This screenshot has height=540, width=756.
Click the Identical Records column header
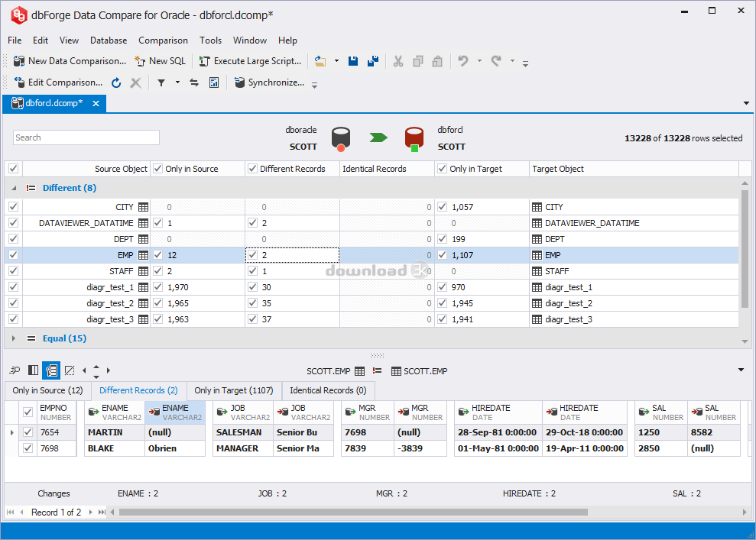coord(387,169)
